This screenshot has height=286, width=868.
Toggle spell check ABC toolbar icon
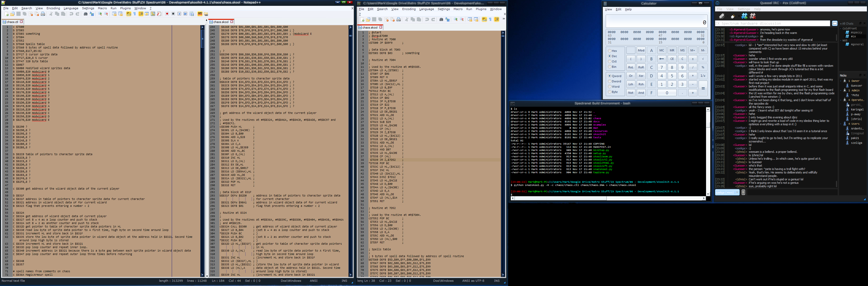coord(200,14)
